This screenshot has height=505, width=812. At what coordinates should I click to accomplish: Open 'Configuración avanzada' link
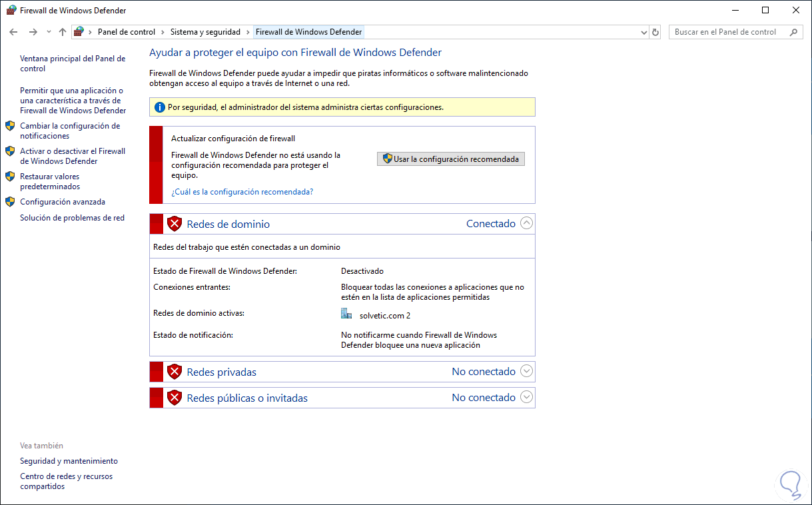[63, 202]
